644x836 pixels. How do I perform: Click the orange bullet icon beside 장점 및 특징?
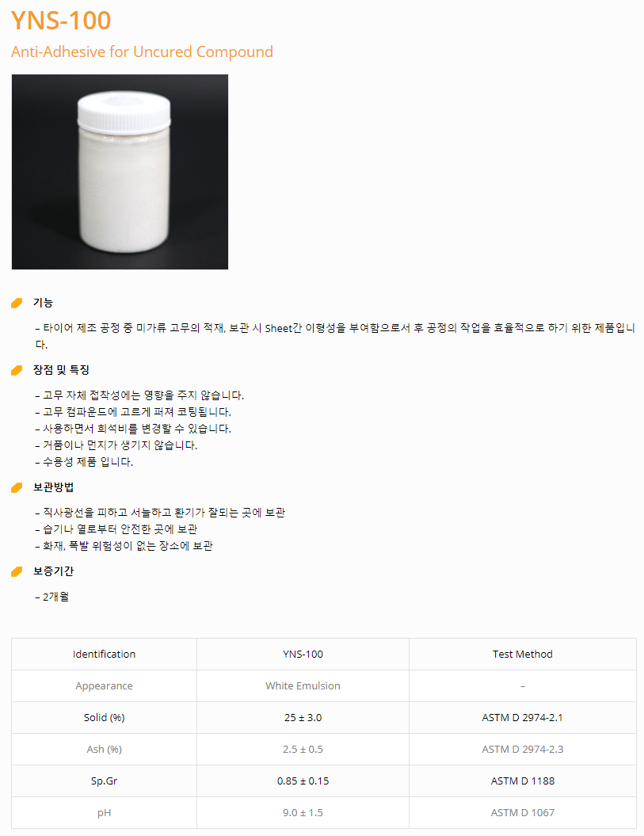click(x=17, y=370)
